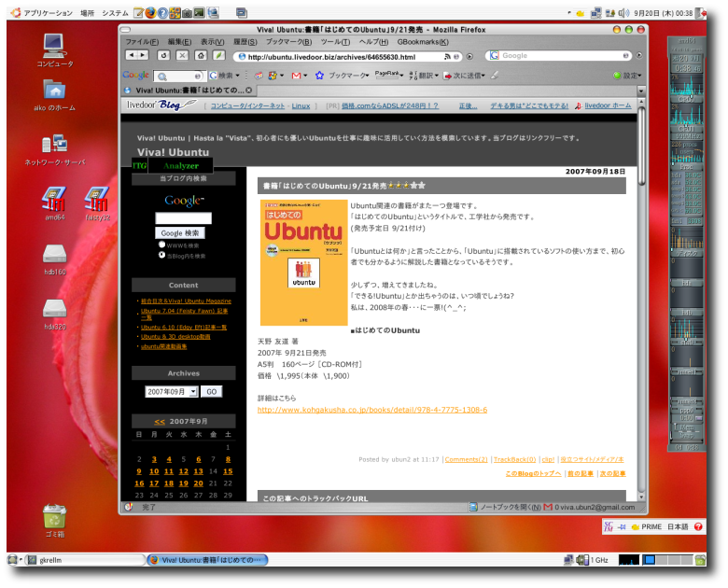Viewport: 728px width, 588px height.
Task: Open the ブックマーク dropdown in Google toolbar
Action: [348, 76]
